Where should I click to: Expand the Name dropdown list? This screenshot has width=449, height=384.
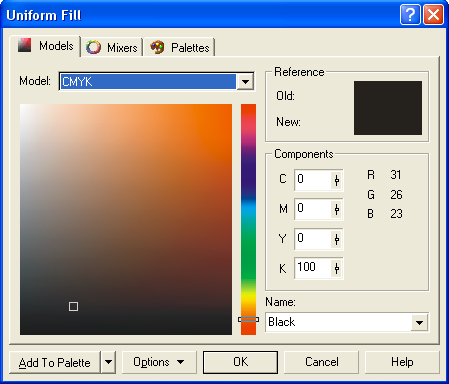click(x=419, y=322)
